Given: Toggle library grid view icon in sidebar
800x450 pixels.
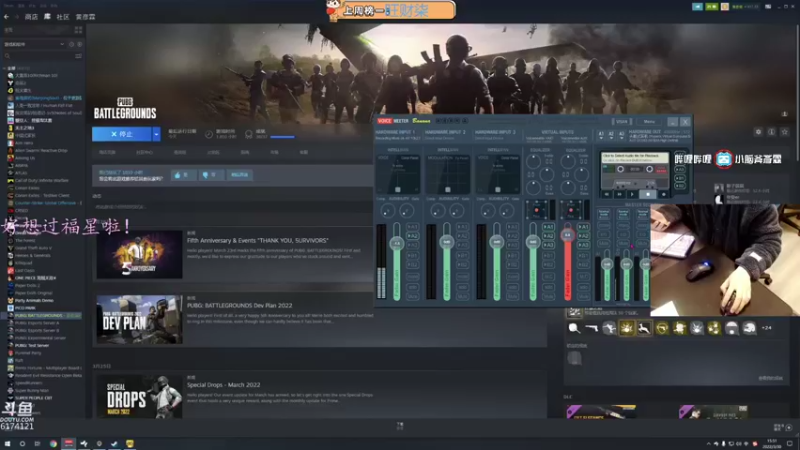Looking at the screenshot, I should click(x=78, y=30).
